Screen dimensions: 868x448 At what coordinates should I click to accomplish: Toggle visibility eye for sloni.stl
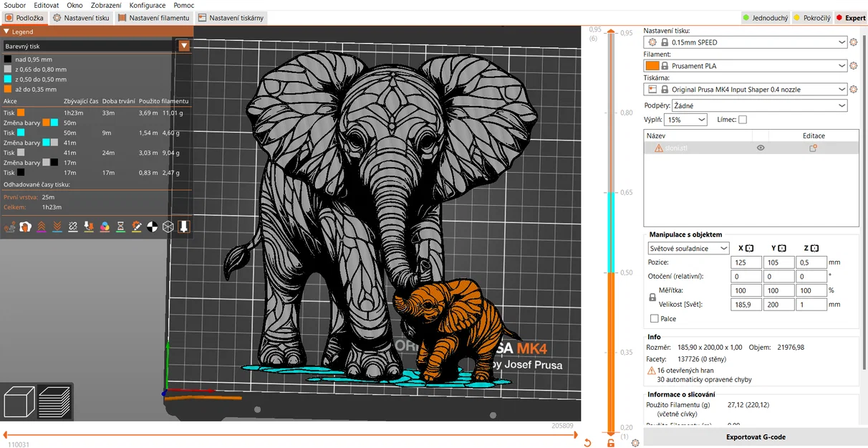pyautogui.click(x=761, y=148)
